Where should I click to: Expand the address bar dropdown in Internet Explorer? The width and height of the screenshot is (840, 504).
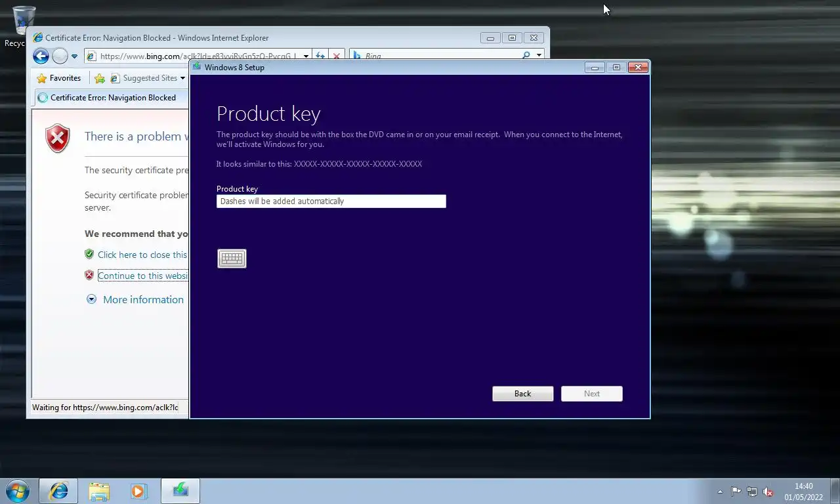(x=306, y=56)
